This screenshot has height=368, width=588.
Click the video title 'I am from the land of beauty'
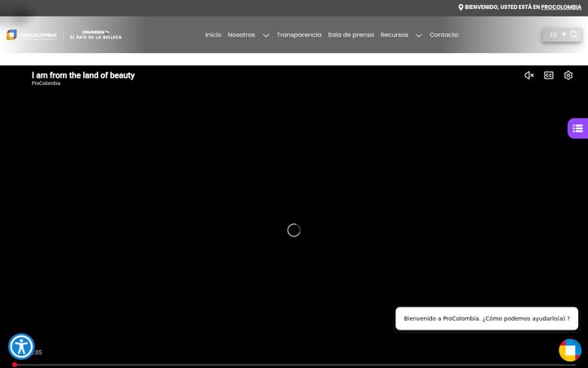tap(82, 75)
